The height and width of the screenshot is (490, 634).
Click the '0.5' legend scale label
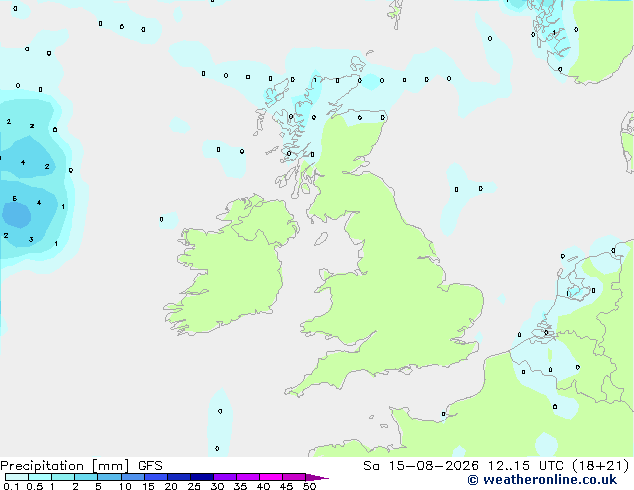coord(35,486)
